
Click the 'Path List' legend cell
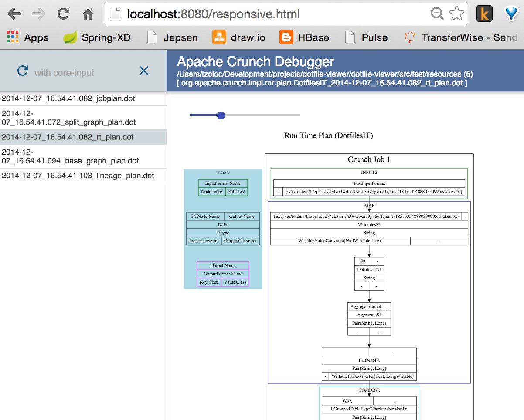tap(236, 192)
